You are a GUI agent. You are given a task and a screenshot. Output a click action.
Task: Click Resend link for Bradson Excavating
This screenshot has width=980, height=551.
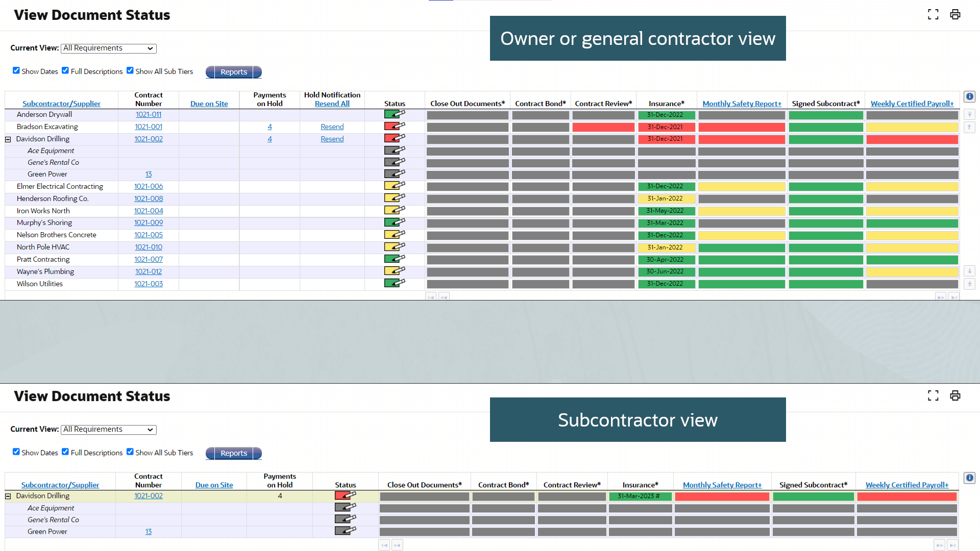[x=332, y=127]
